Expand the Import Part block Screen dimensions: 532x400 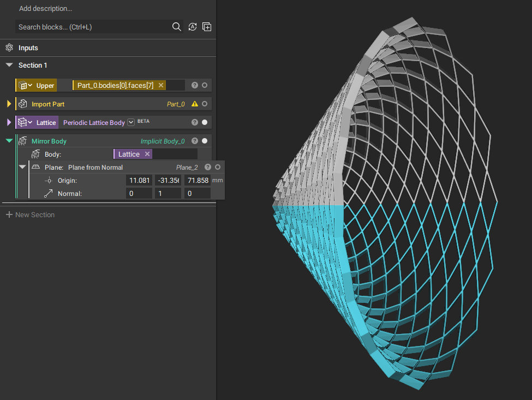(9, 104)
